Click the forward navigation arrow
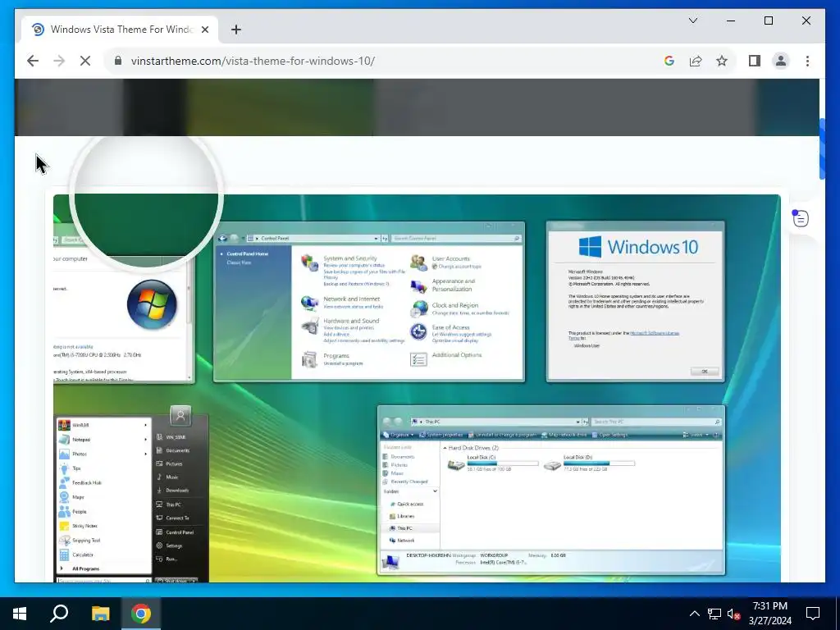Viewport: 840px width, 630px height. coord(59,61)
